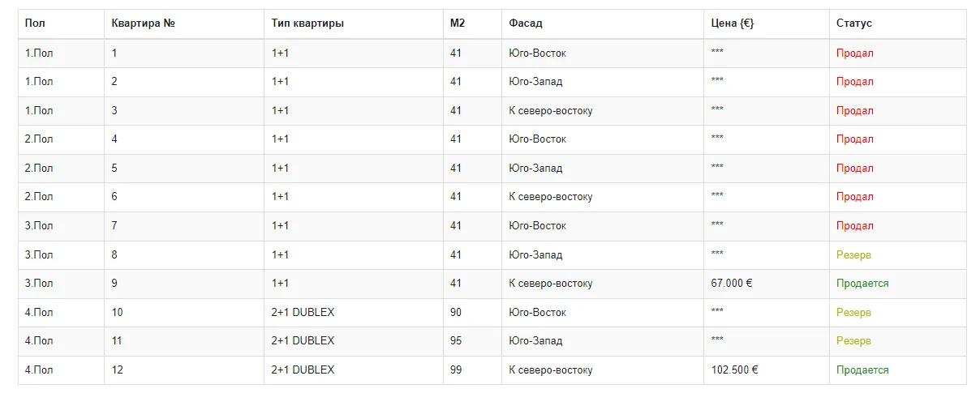Click Резерв status in apartment 8 row
The height and width of the screenshot is (393, 980).
(853, 255)
